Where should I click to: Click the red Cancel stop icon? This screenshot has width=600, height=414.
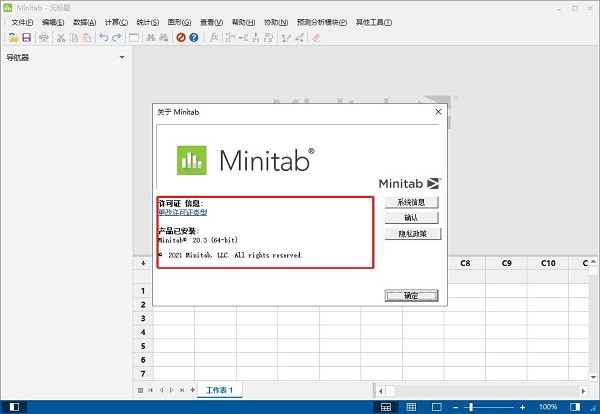coord(181,37)
